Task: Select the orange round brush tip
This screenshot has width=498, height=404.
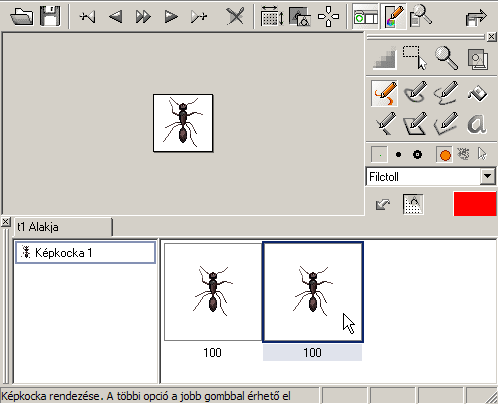Action: click(x=444, y=155)
